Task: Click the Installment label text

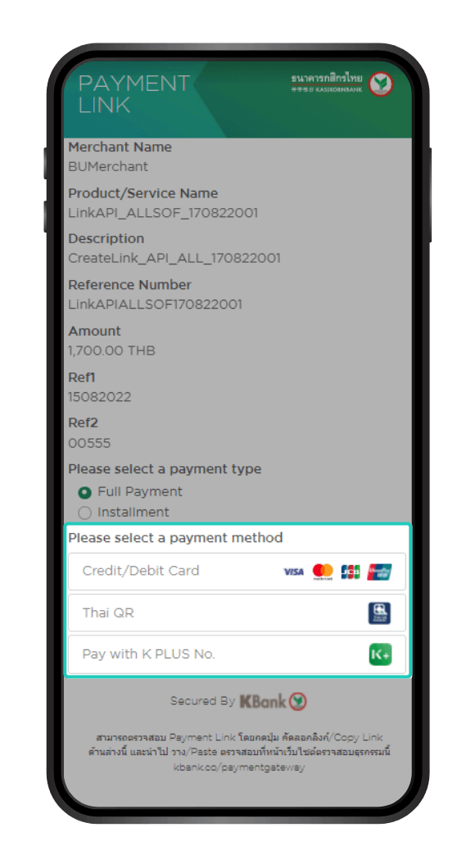Action: click(x=133, y=512)
